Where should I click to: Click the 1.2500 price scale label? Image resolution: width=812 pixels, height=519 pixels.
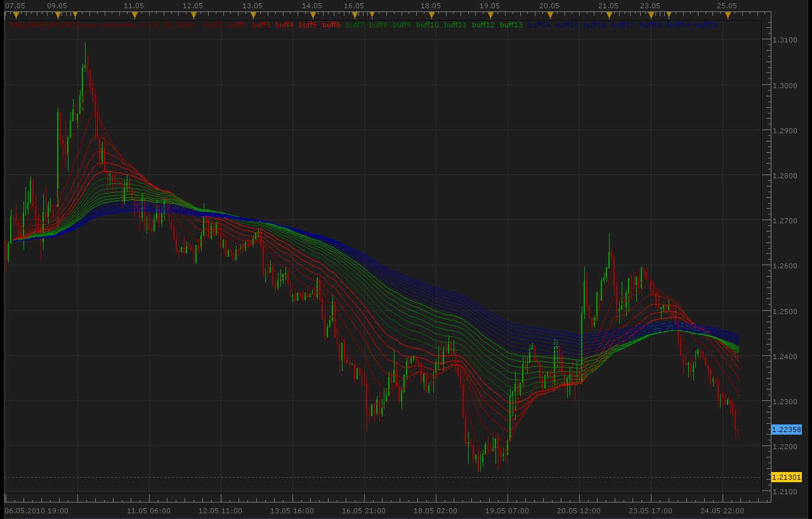tap(785, 311)
